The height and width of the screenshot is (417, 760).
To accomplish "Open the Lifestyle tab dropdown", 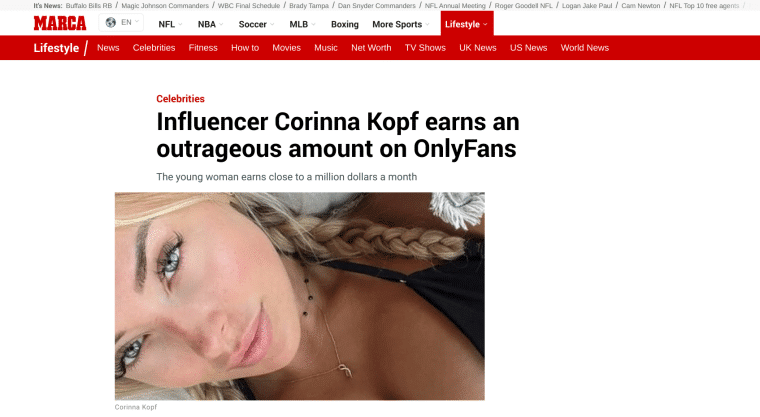I will click(467, 24).
